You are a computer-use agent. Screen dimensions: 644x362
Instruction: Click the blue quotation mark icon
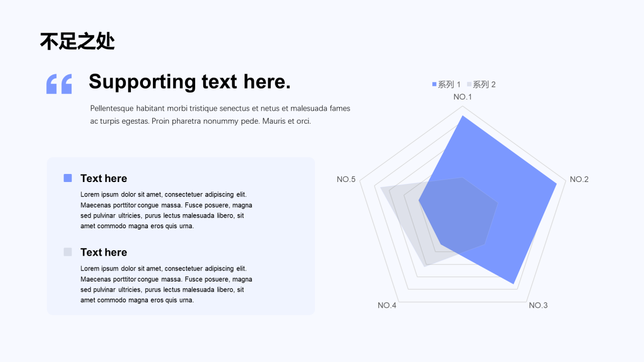point(59,84)
